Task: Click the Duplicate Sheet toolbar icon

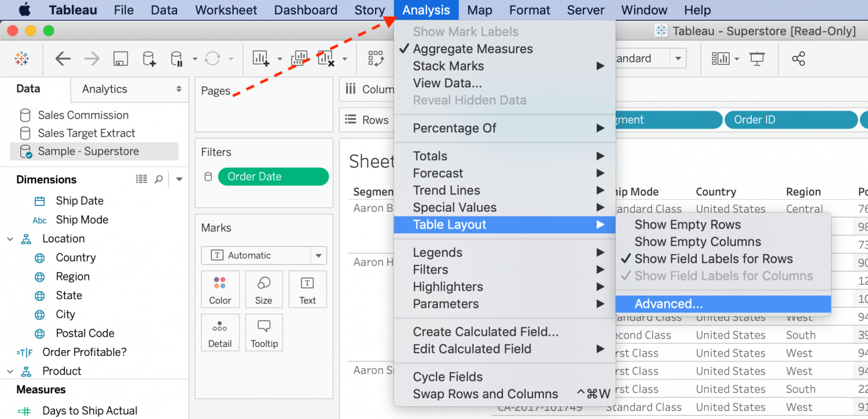Action: coord(299,58)
